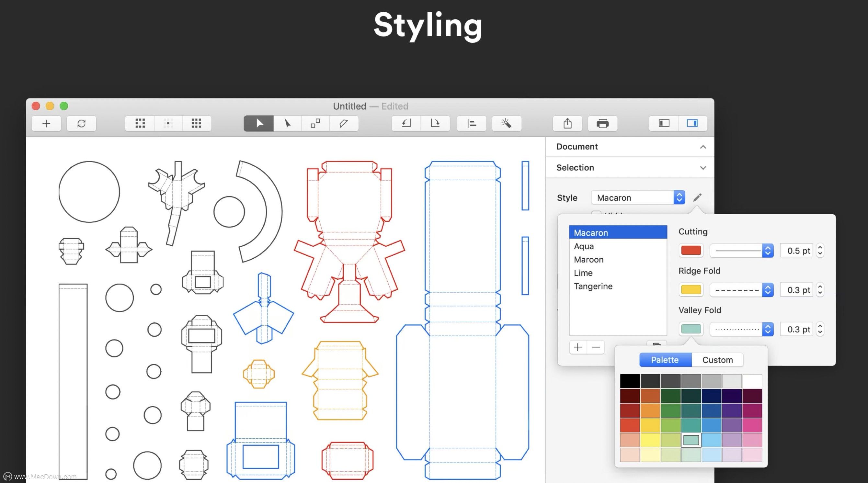Open the Ridge Fold dashed line dropdown
Viewport: 868px width, 483px height.
[742, 290]
